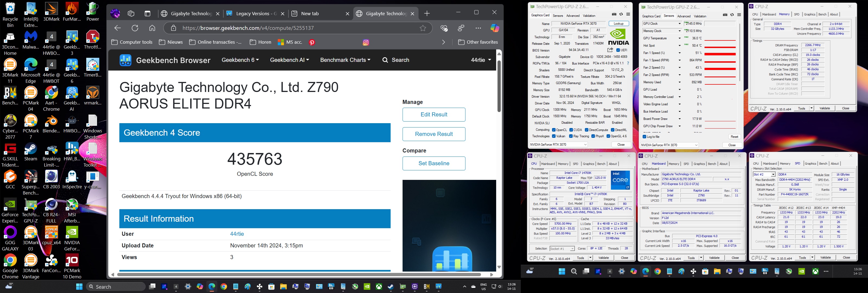Screen dimensions: 868x293
Task: Open Cyberpunk 2077 desktop shortcut
Action: [10, 127]
